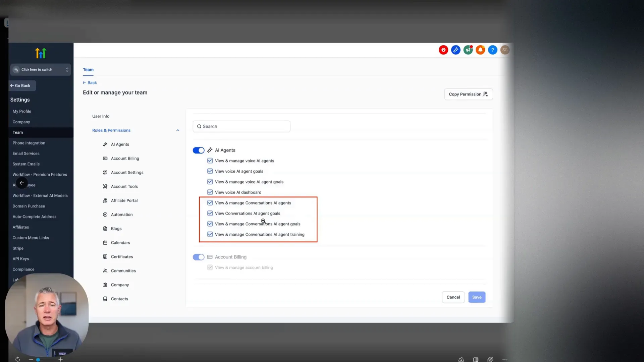Enable the Account Billing toggle switch
This screenshot has height=362, width=644.
click(198, 257)
